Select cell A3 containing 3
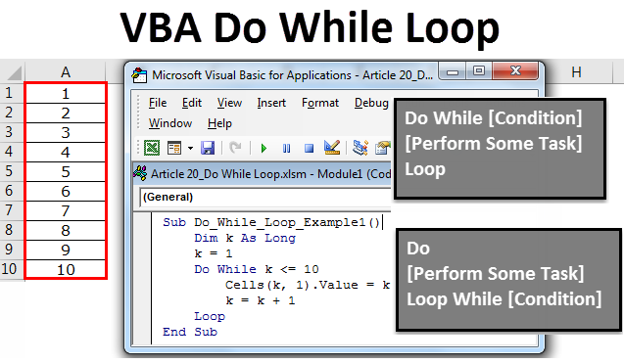624x364 pixels. 66,132
